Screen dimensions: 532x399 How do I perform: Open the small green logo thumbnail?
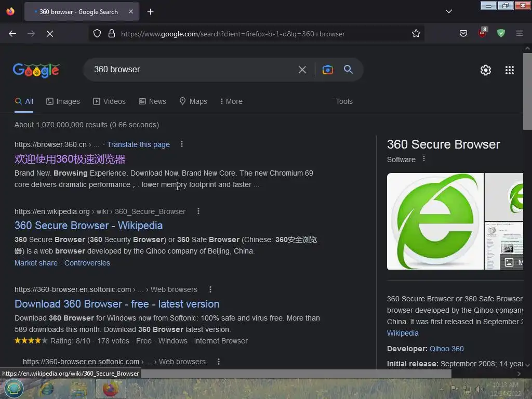click(504, 197)
